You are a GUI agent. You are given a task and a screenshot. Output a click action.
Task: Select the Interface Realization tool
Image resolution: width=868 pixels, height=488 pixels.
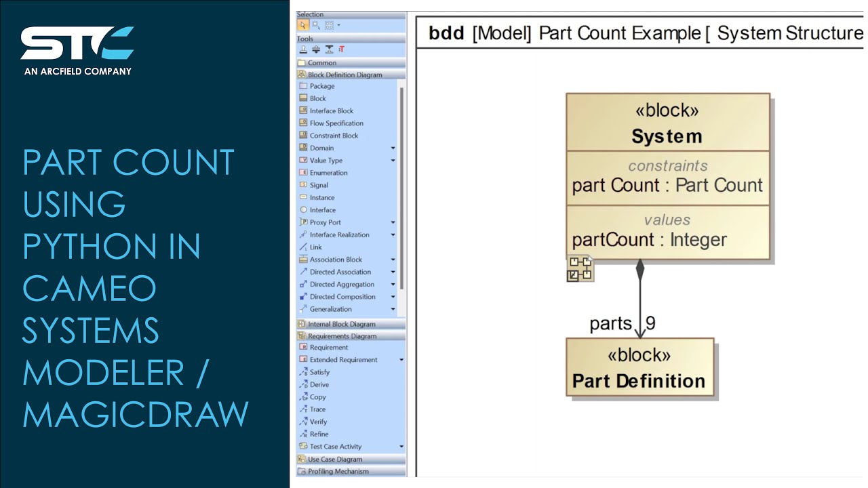click(x=335, y=235)
